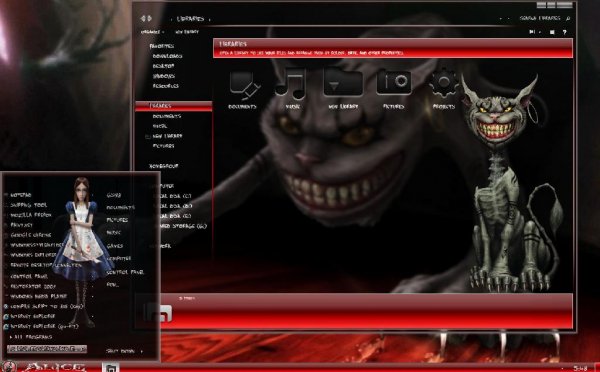600x372 pixels.
Task: Open Help via the question mark icon
Action: click(564, 32)
